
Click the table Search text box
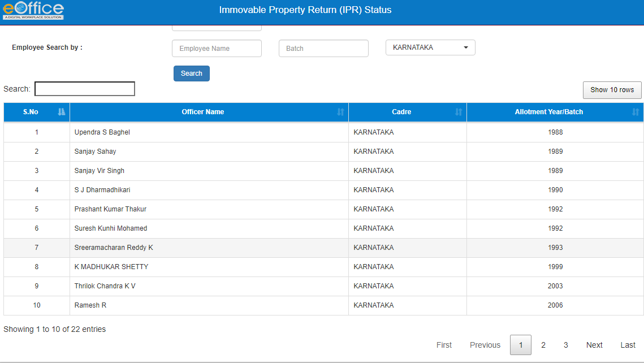click(x=85, y=89)
